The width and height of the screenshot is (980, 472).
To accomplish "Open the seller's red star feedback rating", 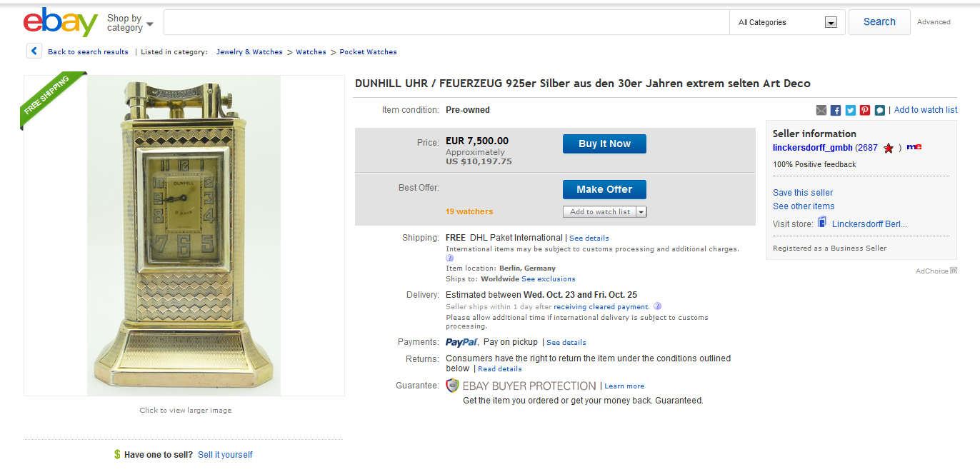I will [888, 148].
